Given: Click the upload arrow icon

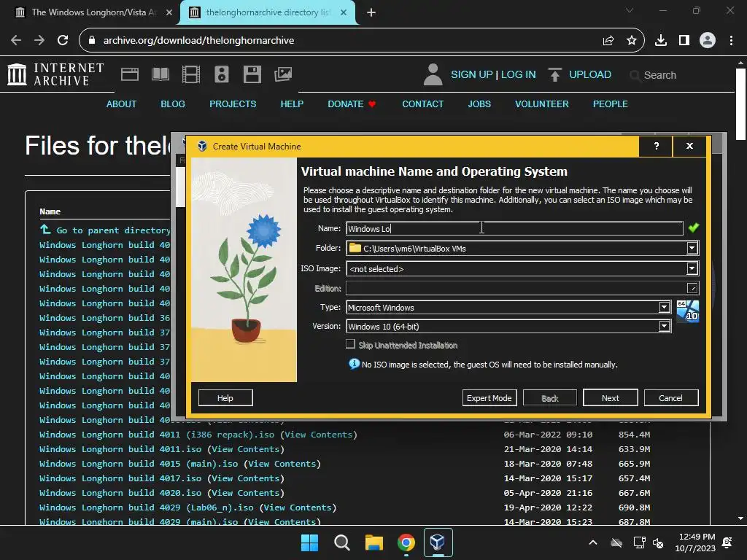Looking at the screenshot, I should coord(554,75).
